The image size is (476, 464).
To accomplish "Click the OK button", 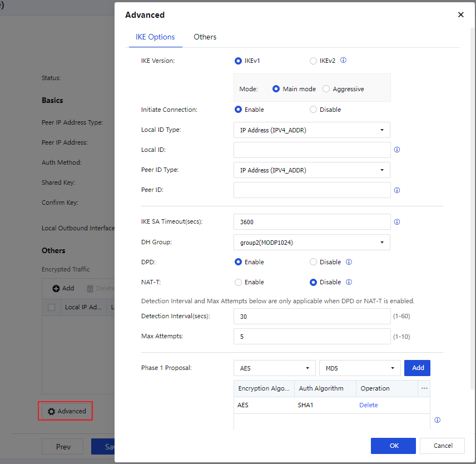I will (x=393, y=446).
